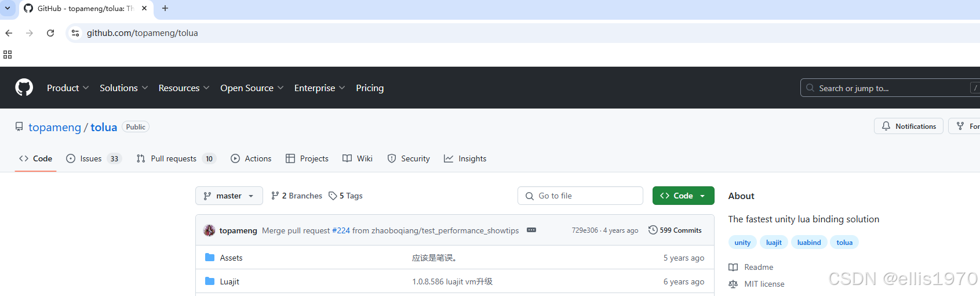Open the Actions tab
Screen dimensions: 980x296
pos(251,158)
